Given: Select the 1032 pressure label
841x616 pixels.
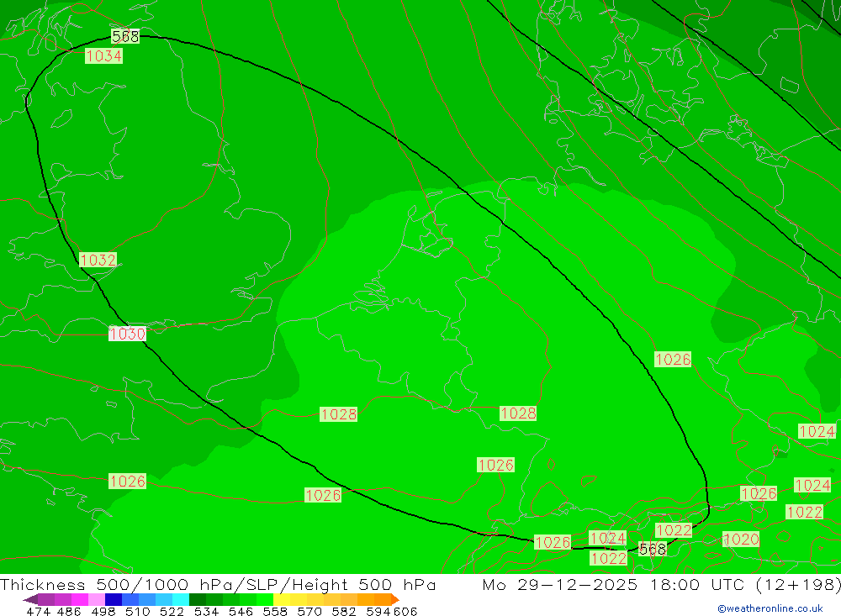Looking at the screenshot, I should 98,260.
